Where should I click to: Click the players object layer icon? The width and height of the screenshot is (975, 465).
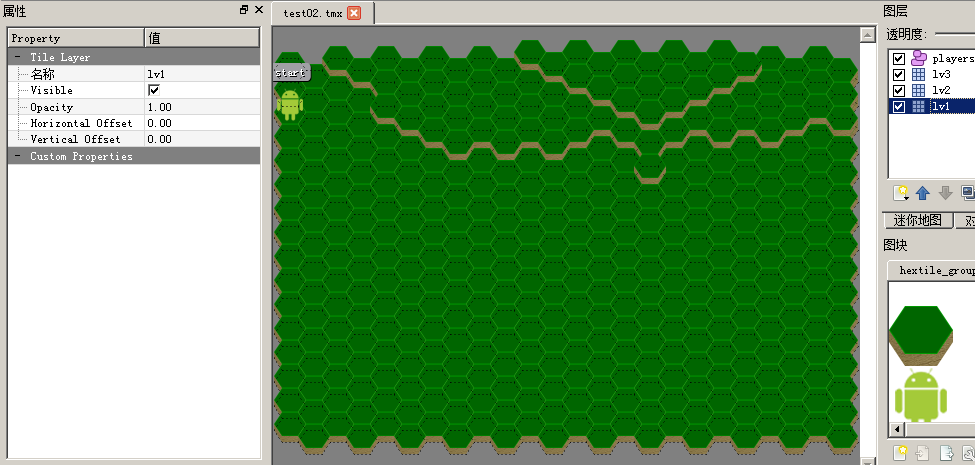pos(918,58)
